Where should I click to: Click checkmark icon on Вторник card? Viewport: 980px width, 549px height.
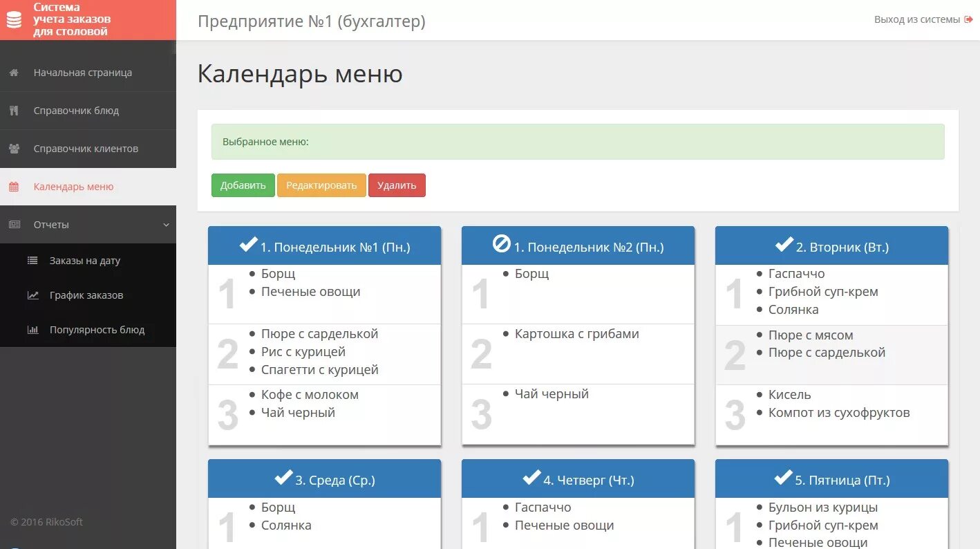(x=784, y=244)
